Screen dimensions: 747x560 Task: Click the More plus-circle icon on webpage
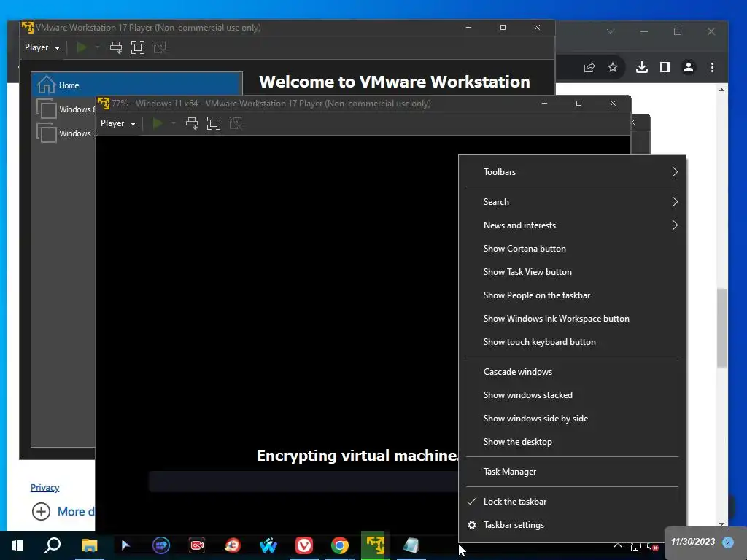pos(41,511)
